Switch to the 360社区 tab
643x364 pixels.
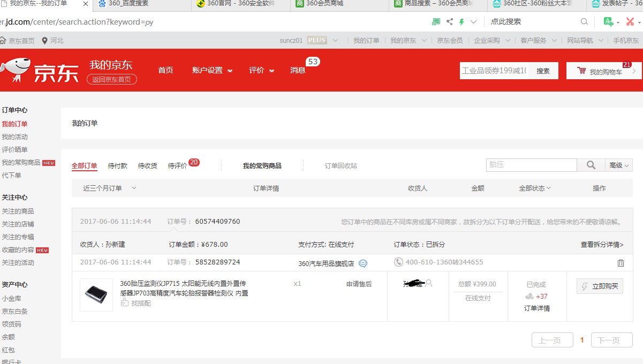(x=536, y=4)
